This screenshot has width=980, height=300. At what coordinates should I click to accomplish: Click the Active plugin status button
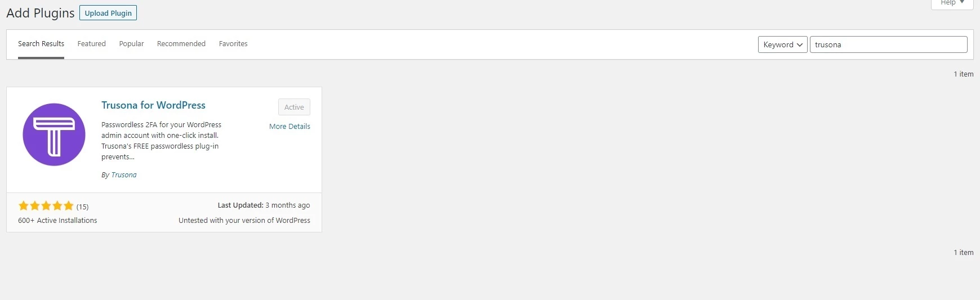pos(294,107)
